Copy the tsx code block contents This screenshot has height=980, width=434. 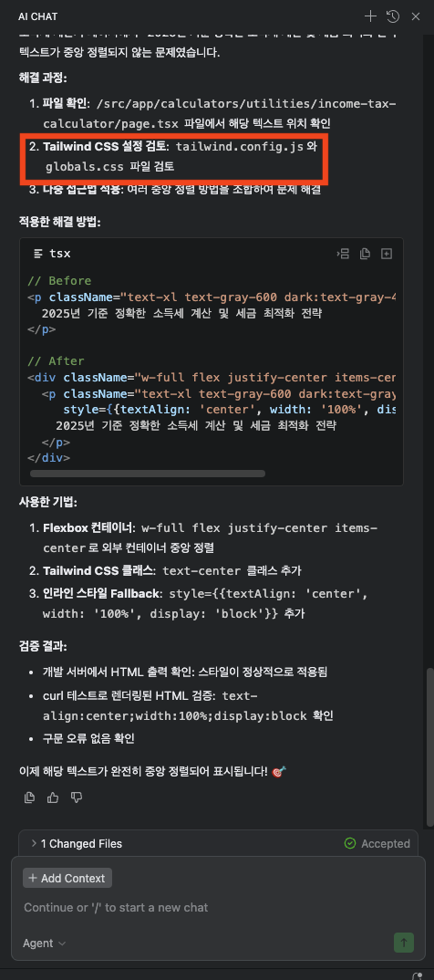[x=366, y=254]
